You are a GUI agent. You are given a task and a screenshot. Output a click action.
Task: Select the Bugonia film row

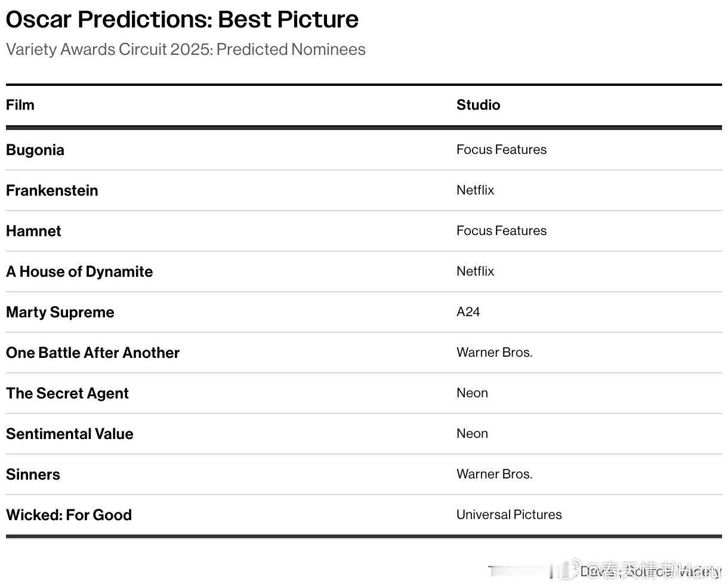[364, 150]
